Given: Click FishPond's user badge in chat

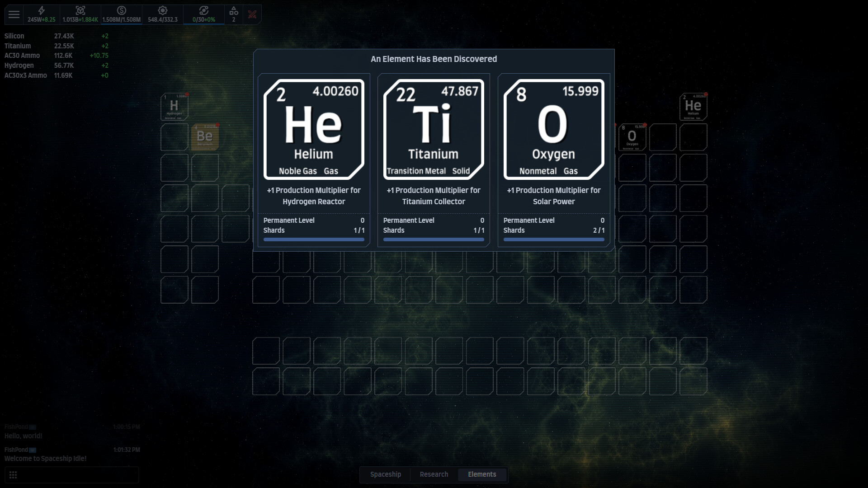Looking at the screenshot, I should [x=32, y=450].
